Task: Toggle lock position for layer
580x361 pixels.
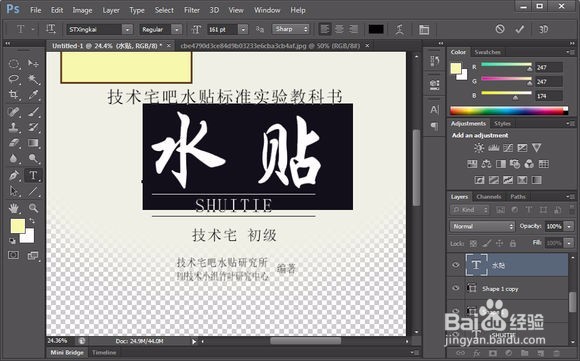Action: click(499, 243)
